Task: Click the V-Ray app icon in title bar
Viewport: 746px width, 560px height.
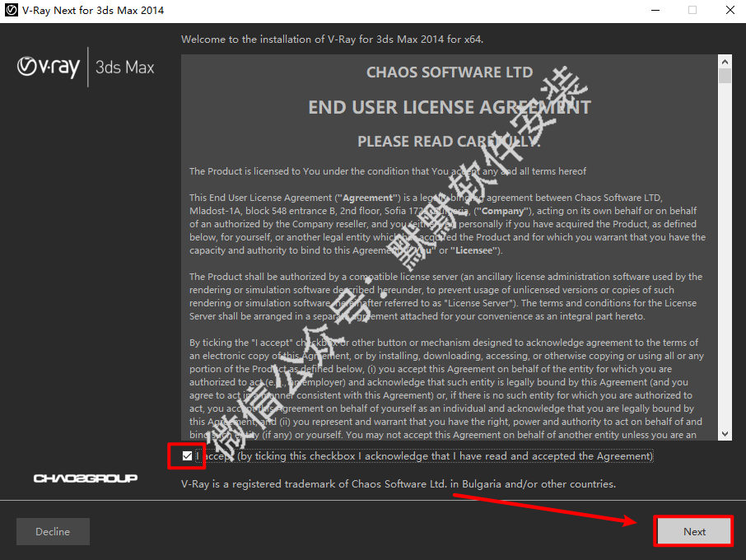Action: point(12,11)
